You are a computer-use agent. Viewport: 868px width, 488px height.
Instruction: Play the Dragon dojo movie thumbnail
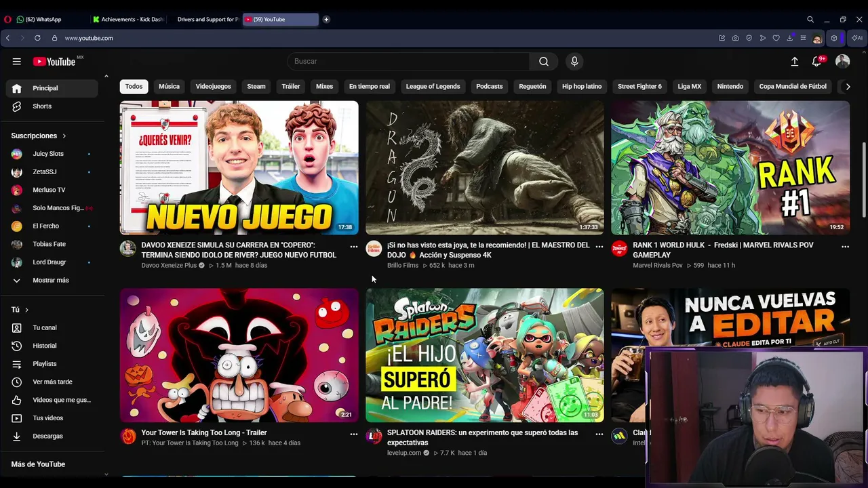point(485,168)
